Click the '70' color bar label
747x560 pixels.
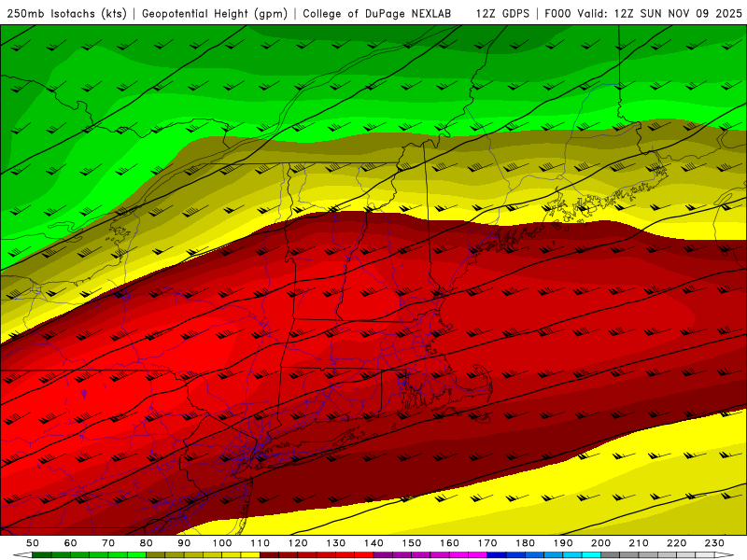coord(108,543)
